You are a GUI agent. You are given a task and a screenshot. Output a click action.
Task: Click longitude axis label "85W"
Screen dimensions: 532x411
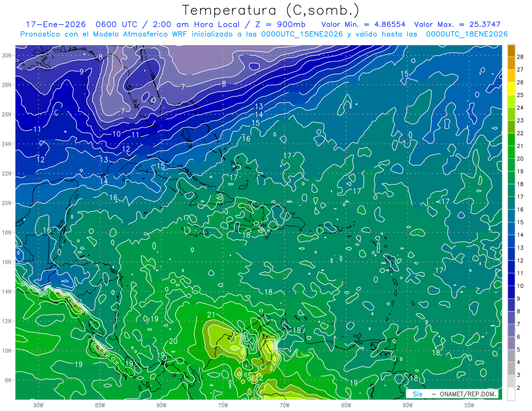click(100, 405)
